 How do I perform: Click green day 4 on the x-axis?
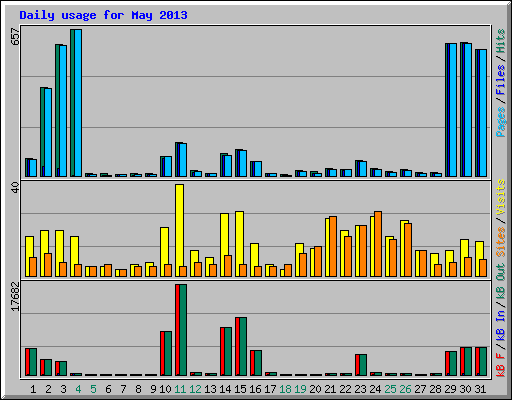coord(78,389)
